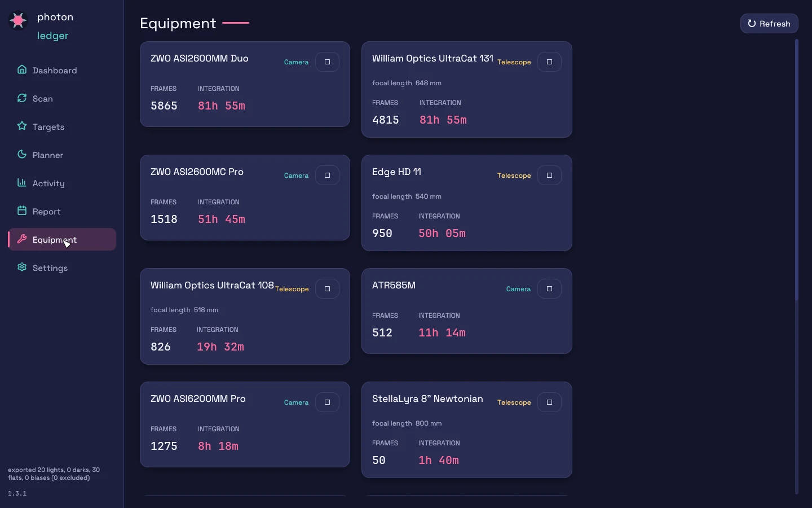Click the integration time '11h 14m'

[x=442, y=333]
